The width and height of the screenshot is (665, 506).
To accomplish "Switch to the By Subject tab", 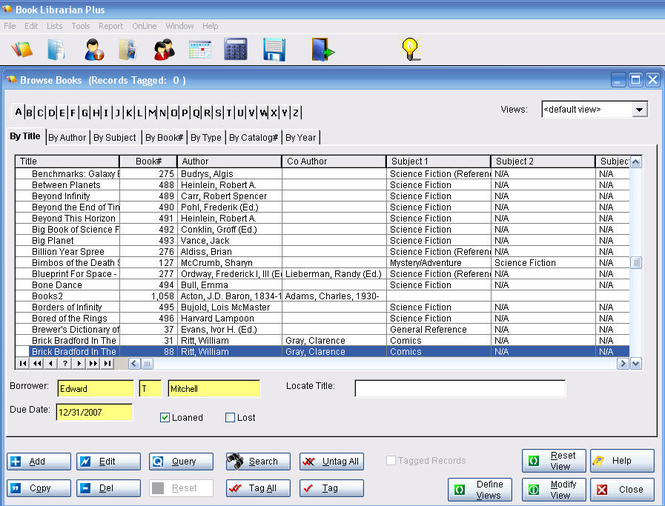I will [x=115, y=137].
